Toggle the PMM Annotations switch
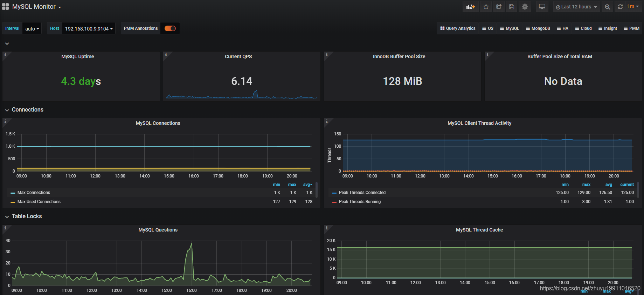644x295 pixels. point(170,28)
